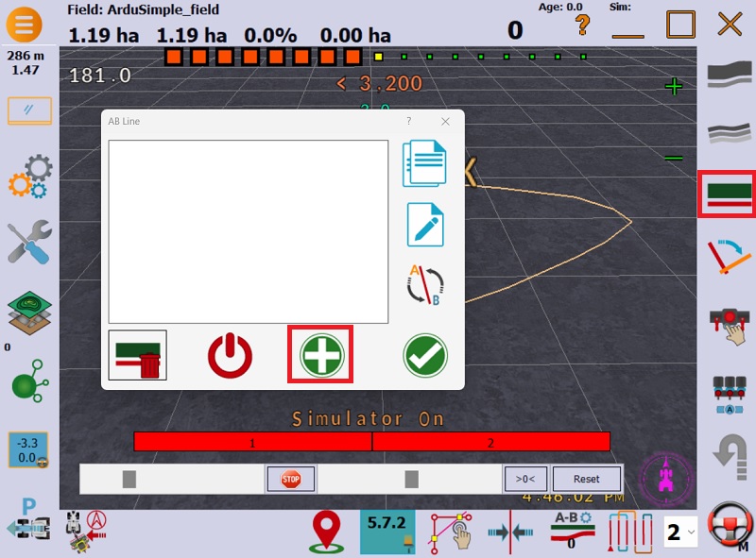Confirm AB line selection with green checkmark

425,355
